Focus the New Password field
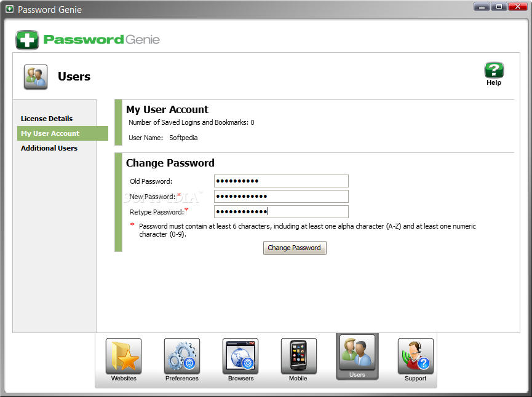532x397 pixels. point(281,196)
